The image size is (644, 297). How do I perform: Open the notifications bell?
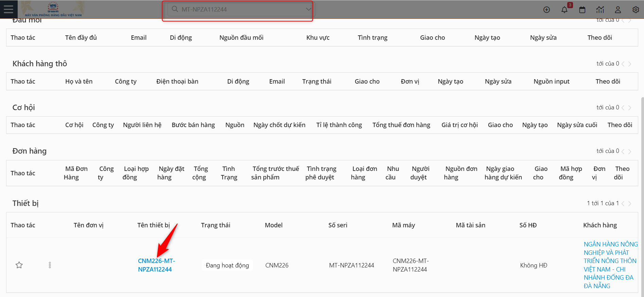(565, 10)
